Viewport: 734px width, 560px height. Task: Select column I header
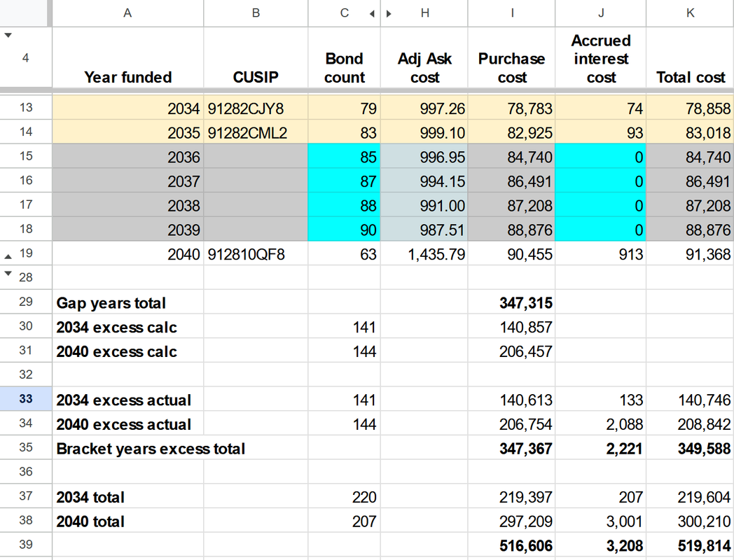click(512, 13)
